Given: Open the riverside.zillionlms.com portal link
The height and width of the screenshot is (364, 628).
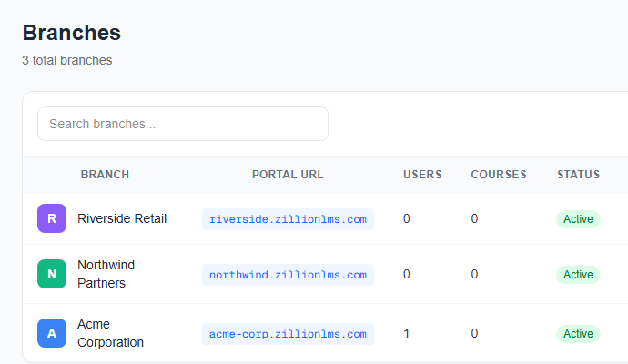Looking at the screenshot, I should (x=288, y=219).
